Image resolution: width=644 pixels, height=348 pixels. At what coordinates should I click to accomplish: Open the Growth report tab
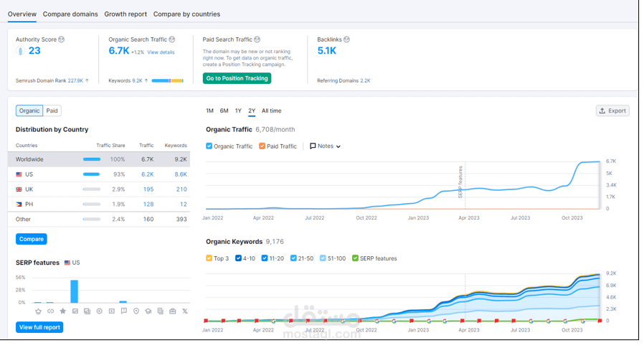[x=126, y=14]
